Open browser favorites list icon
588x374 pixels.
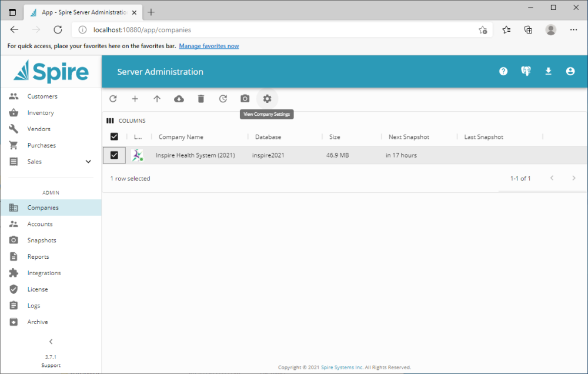506,29
